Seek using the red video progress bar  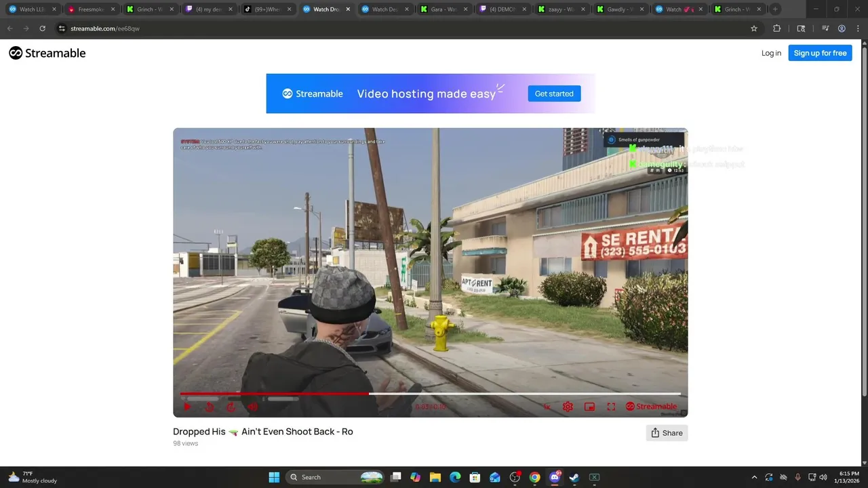click(x=430, y=393)
